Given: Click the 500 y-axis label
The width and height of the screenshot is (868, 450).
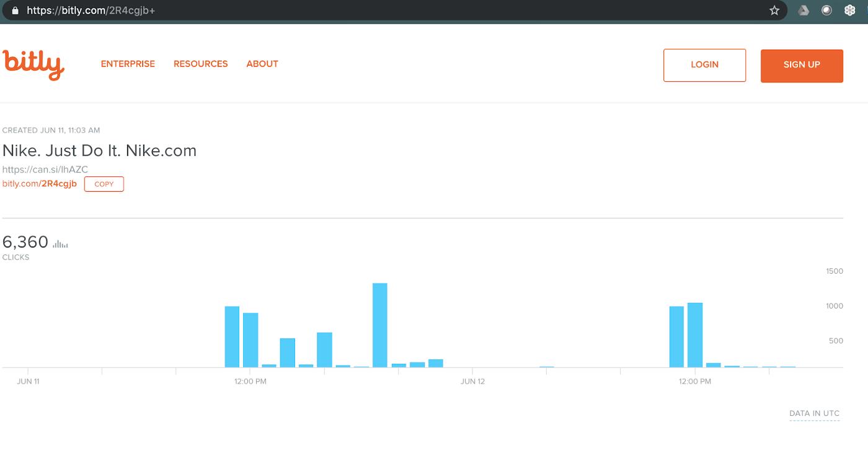Looking at the screenshot, I should (x=837, y=341).
